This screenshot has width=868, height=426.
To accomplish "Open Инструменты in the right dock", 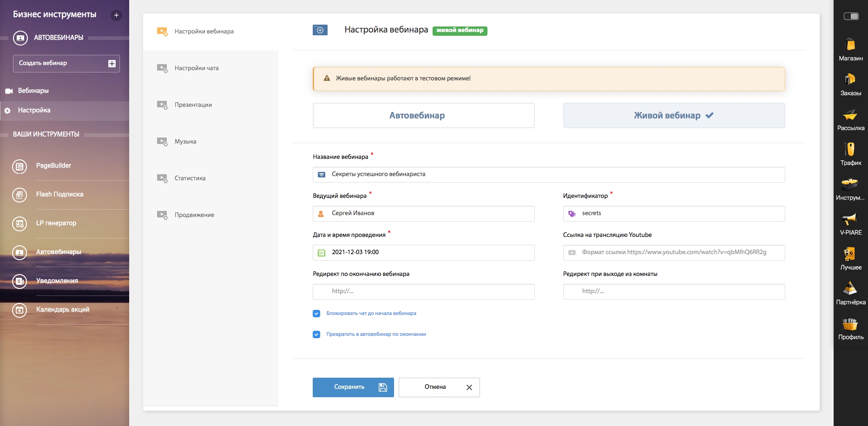I will click(x=850, y=189).
